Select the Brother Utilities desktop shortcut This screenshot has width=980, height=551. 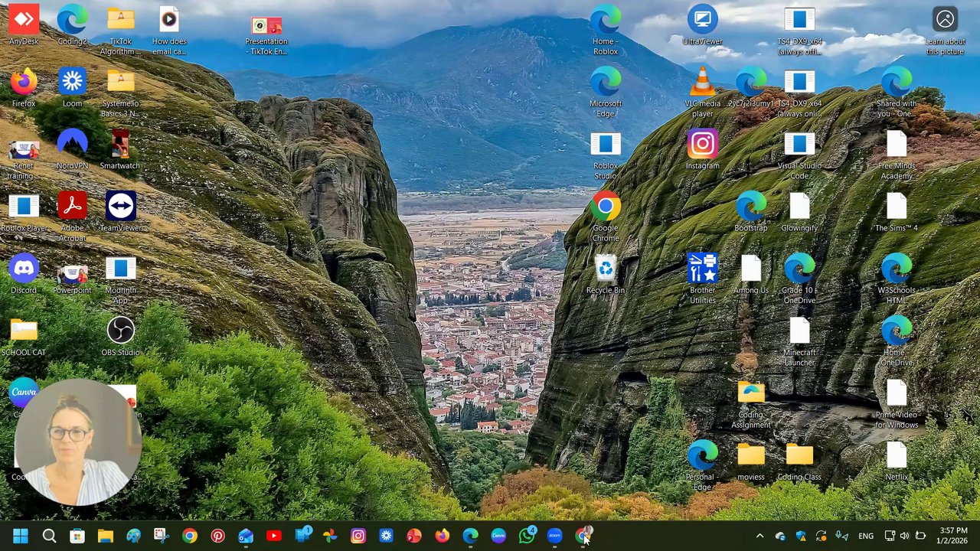click(702, 279)
